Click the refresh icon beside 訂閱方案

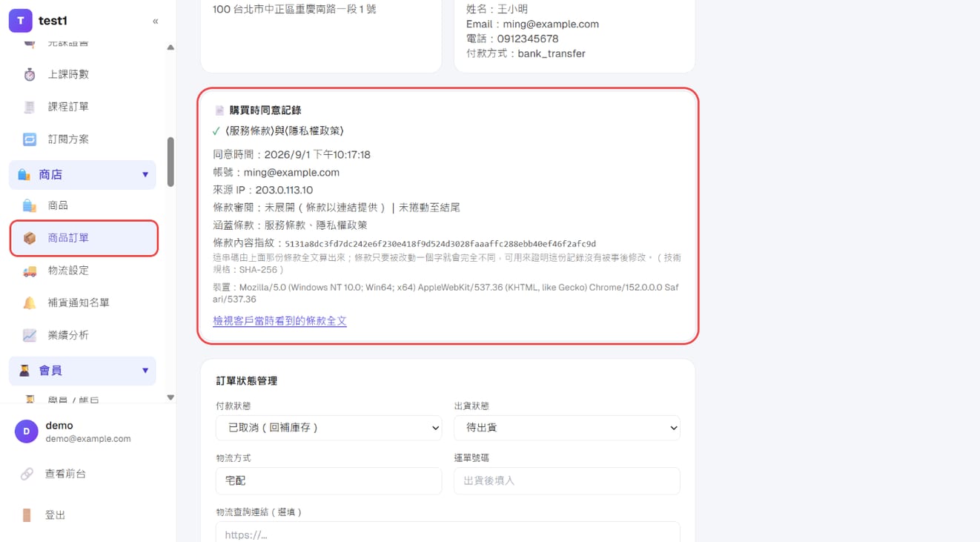[30, 139]
